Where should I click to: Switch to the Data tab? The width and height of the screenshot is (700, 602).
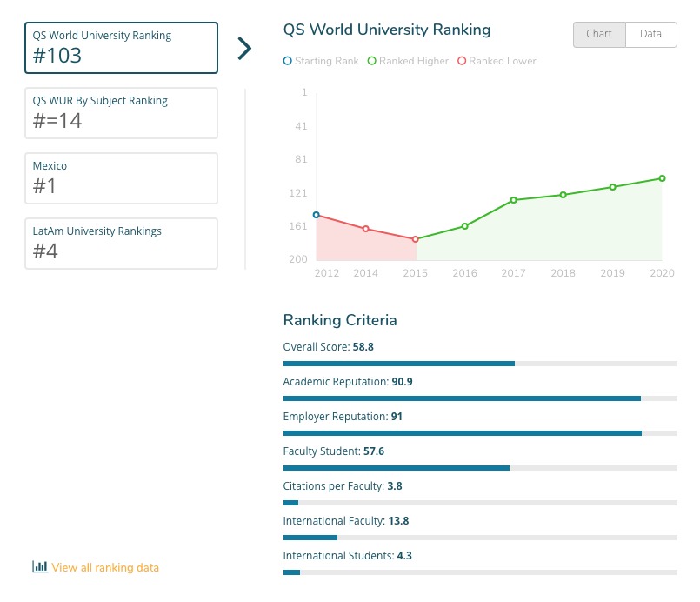point(651,35)
